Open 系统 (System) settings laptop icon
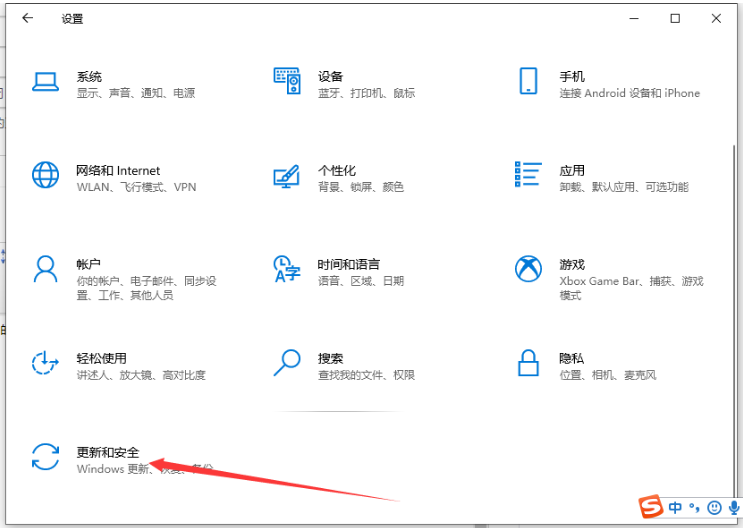The width and height of the screenshot is (743, 528). [x=46, y=82]
